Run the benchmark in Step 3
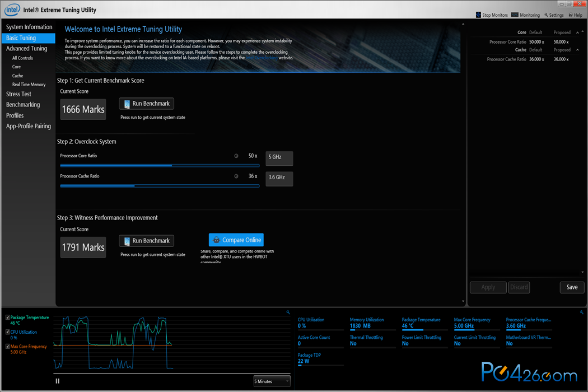Screen dimensions: 588x392 147,241
